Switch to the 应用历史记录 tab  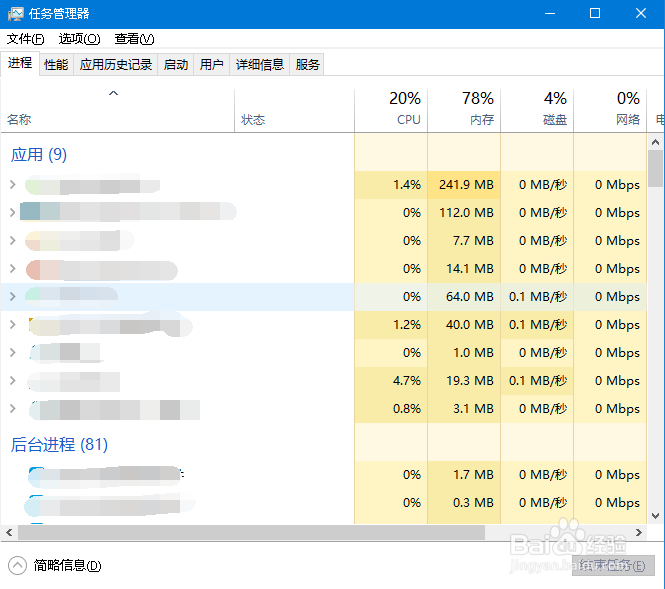(x=116, y=65)
